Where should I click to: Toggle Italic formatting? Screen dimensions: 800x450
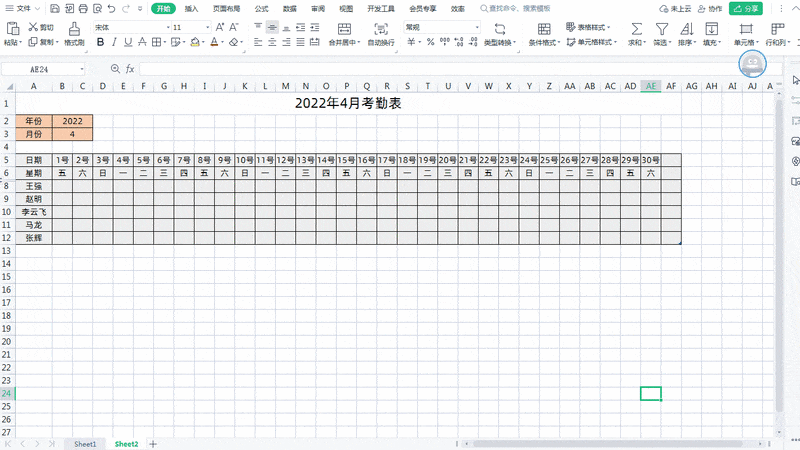114,42
